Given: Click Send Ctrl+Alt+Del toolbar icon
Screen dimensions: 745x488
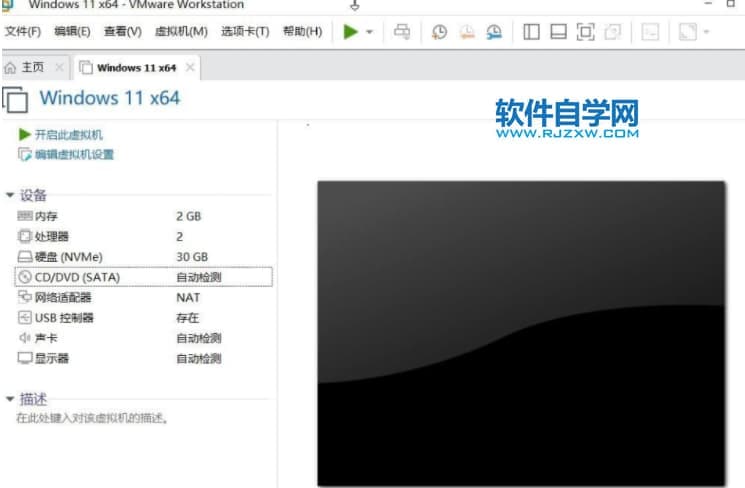Looking at the screenshot, I should (x=402, y=32).
